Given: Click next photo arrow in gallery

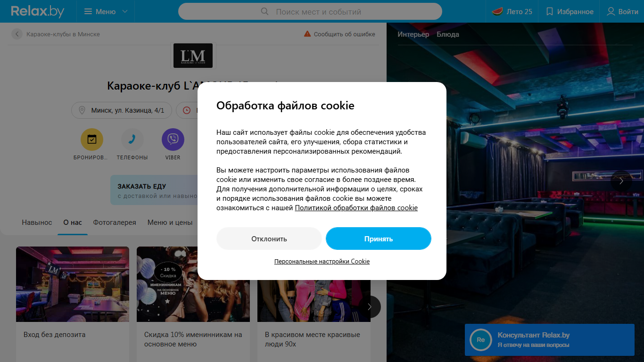Looking at the screenshot, I should tap(621, 181).
